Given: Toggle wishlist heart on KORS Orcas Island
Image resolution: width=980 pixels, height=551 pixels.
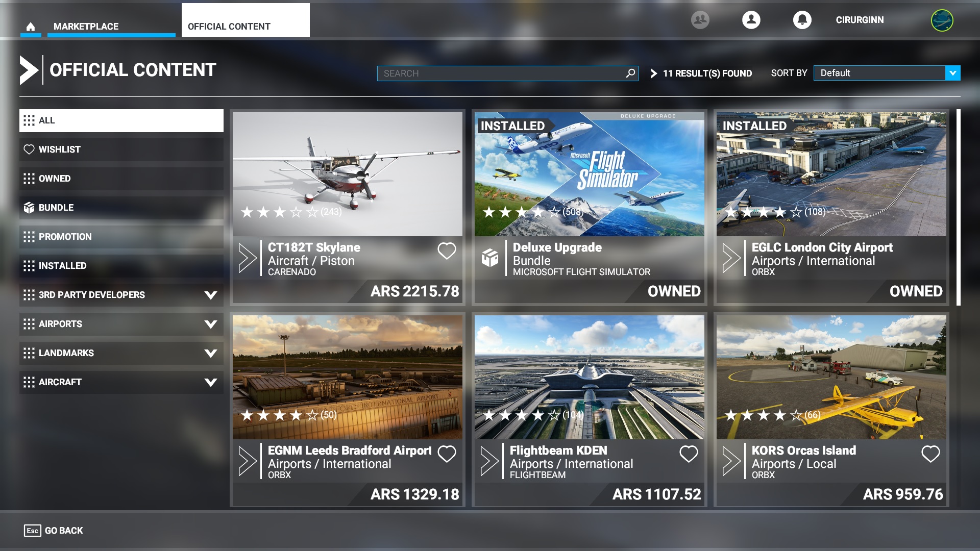Looking at the screenshot, I should (x=930, y=454).
